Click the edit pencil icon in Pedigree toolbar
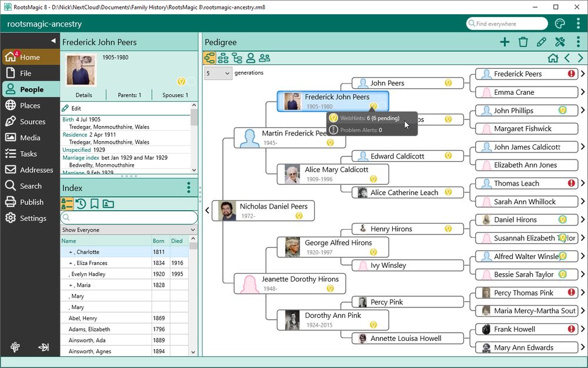The image size is (588, 368). point(541,42)
